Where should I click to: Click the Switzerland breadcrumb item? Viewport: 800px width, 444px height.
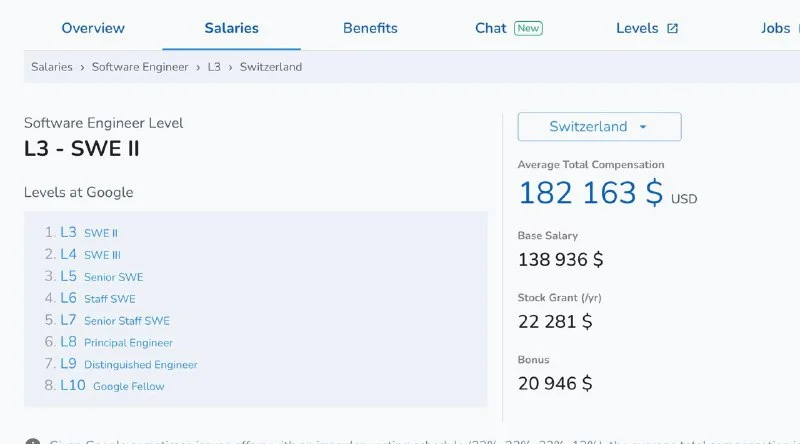(270, 67)
